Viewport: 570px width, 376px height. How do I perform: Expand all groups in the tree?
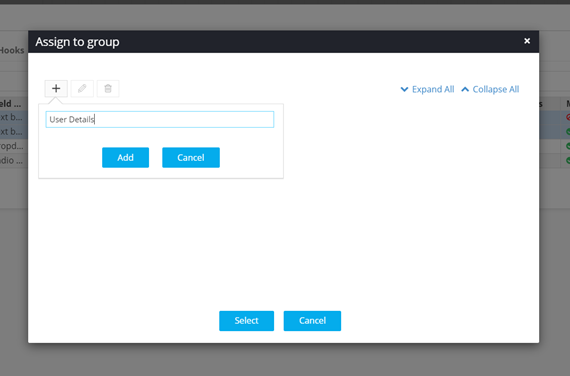[x=428, y=89]
